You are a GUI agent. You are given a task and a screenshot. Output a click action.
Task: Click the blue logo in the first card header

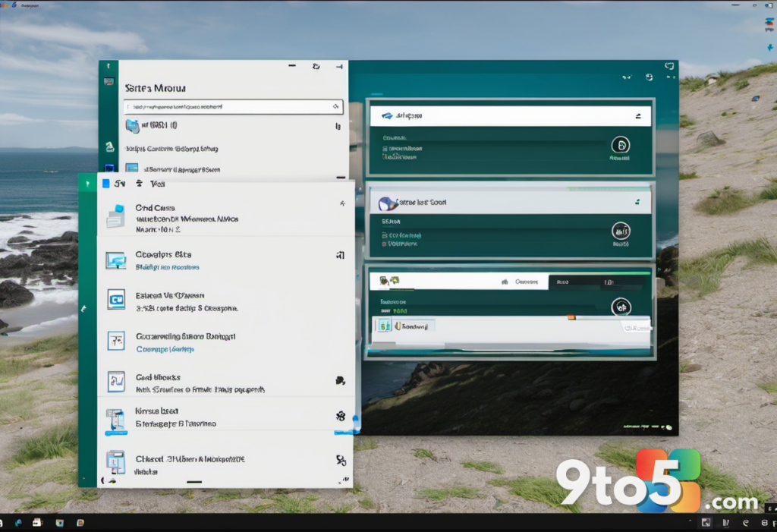click(387, 115)
